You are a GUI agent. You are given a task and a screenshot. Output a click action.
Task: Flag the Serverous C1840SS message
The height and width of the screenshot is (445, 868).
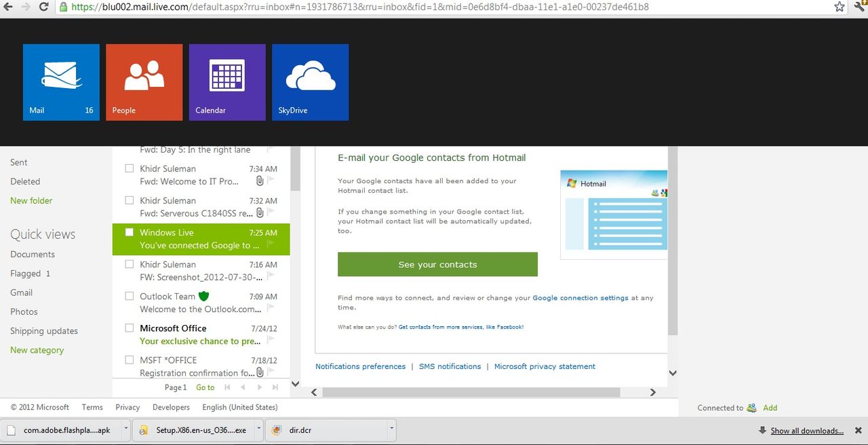[271, 213]
